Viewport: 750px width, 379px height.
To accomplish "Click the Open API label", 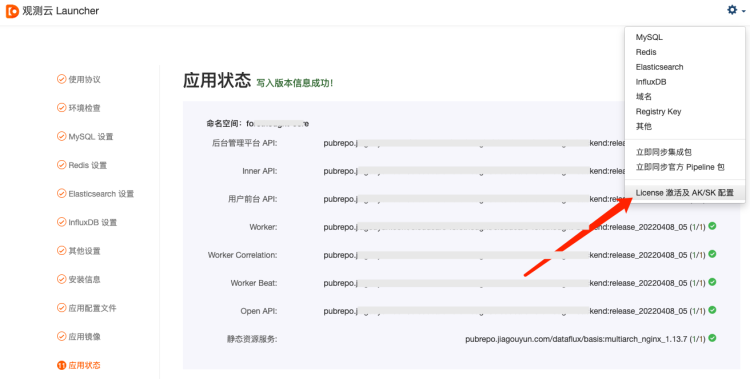I will 259,311.
